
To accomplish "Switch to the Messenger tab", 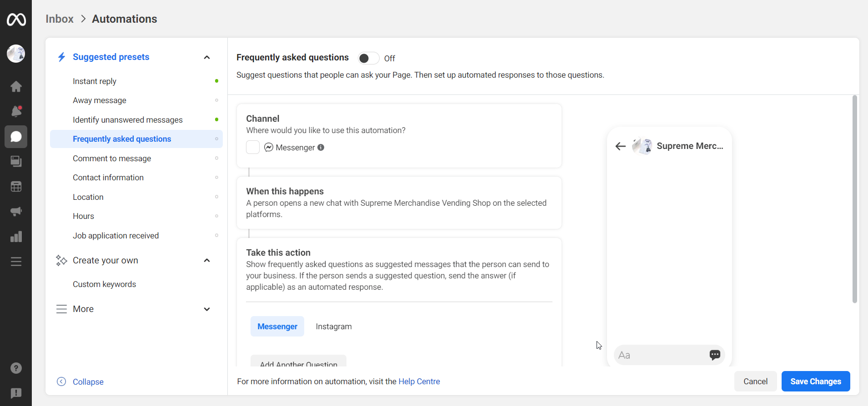I will [277, 327].
